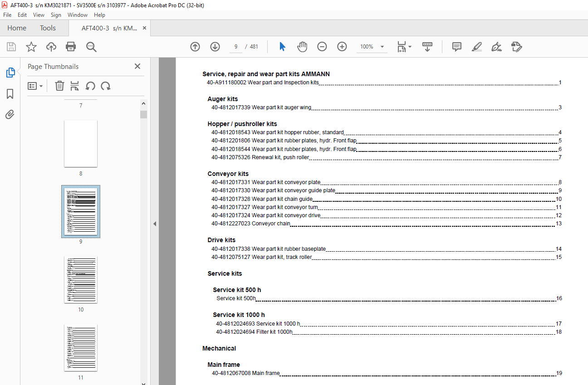Open the zoom level dropdown
The width and height of the screenshot is (588, 385).
(382, 47)
